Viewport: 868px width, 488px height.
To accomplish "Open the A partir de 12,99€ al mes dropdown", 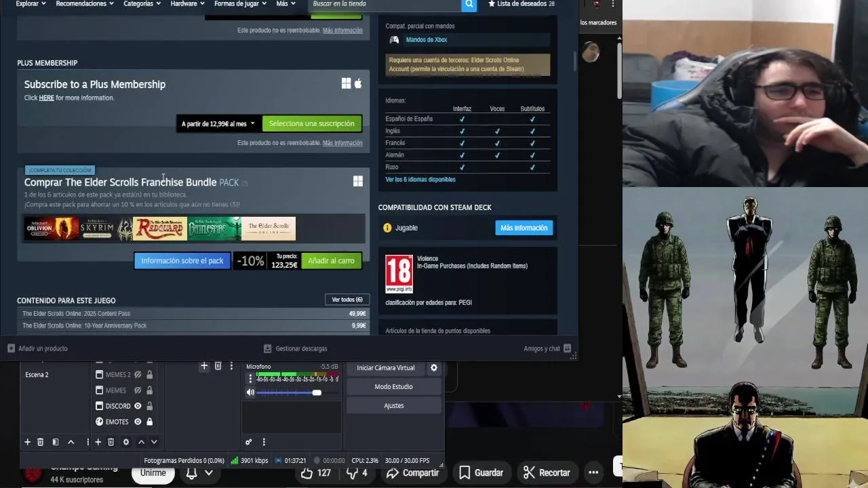I will point(218,124).
